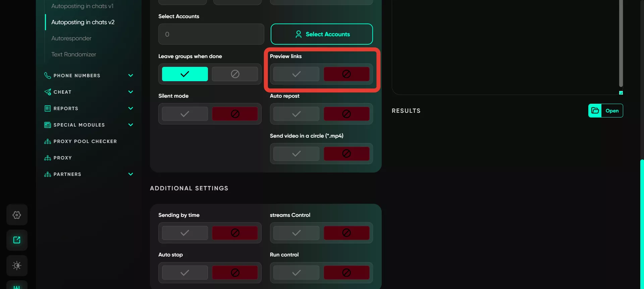Click the Proxy Pool Checker network icon

48,141
